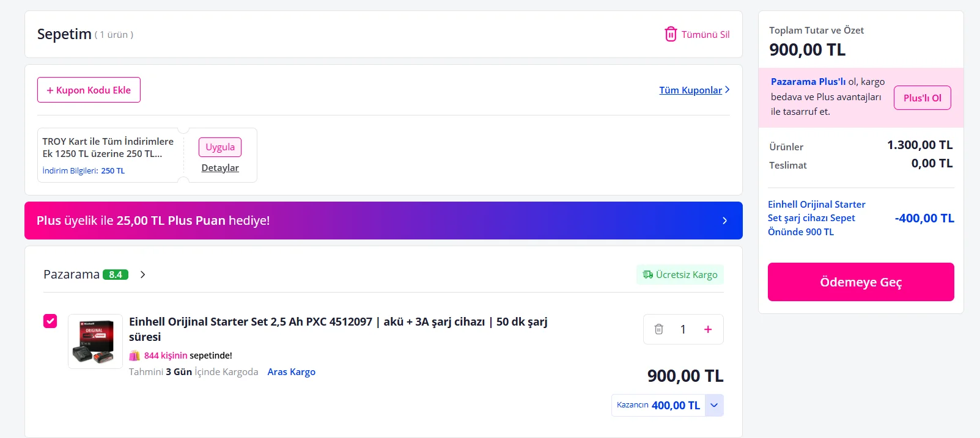Open the Einhell Orijinal Starter Set product title
Viewport: 980px width, 438px height.
pos(338,329)
